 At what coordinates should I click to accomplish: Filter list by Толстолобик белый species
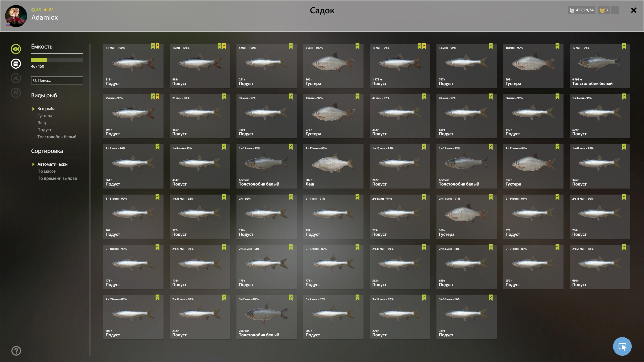coord(57,137)
